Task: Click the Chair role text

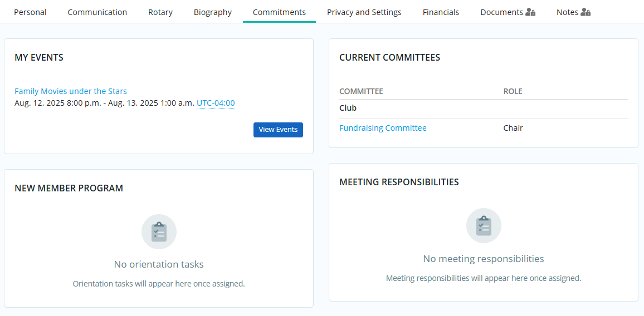Action: point(513,128)
